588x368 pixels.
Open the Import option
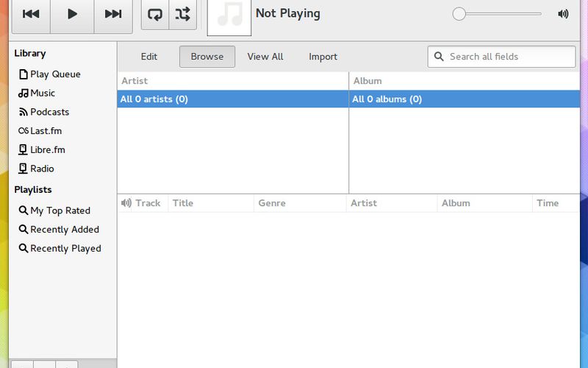323,57
